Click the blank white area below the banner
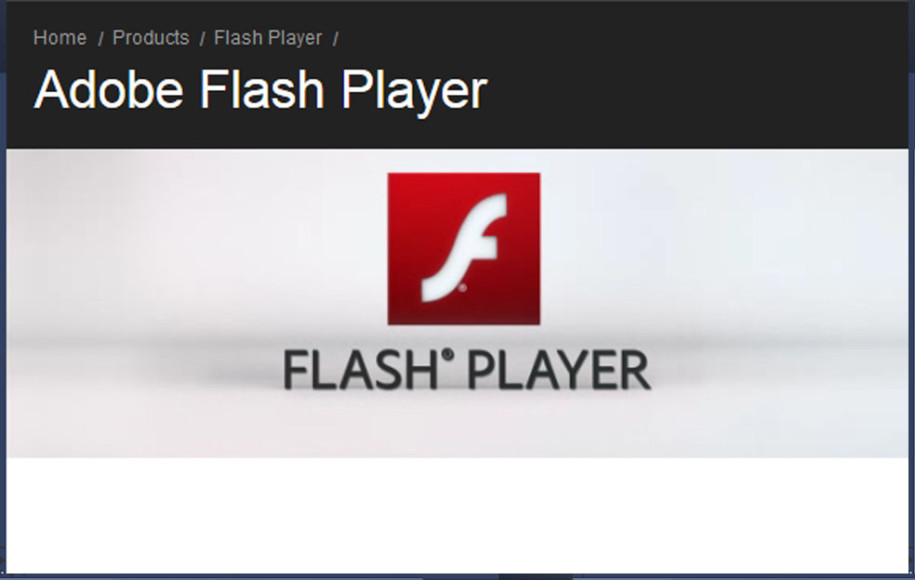Image resolution: width=915 pixels, height=580 pixels. click(x=458, y=515)
